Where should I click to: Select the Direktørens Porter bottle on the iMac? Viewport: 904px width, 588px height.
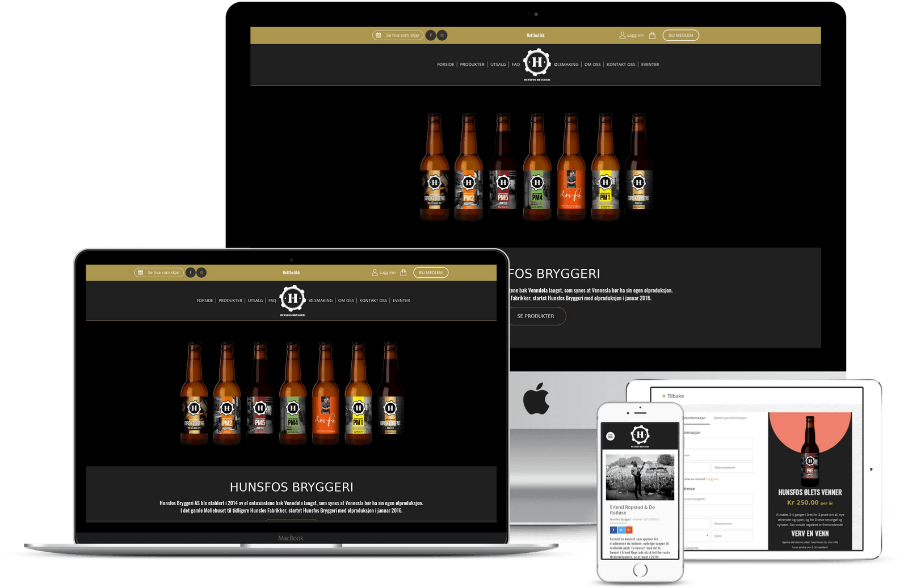click(638, 166)
